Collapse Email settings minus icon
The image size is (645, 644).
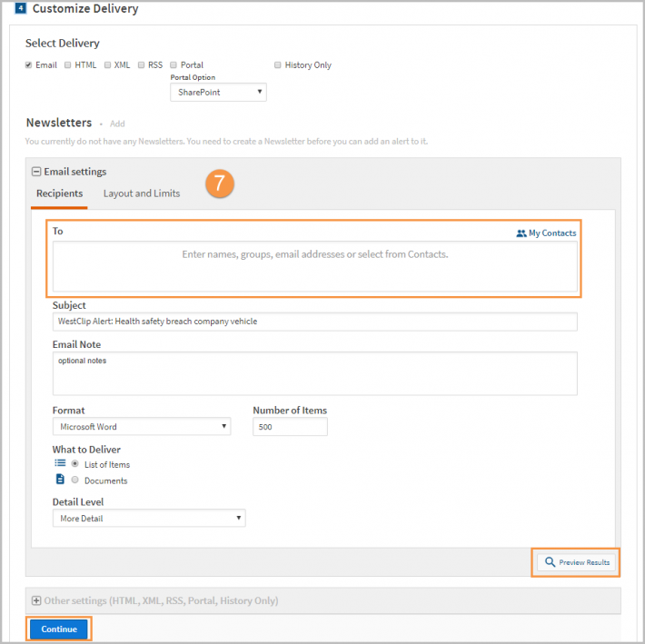[x=36, y=172]
